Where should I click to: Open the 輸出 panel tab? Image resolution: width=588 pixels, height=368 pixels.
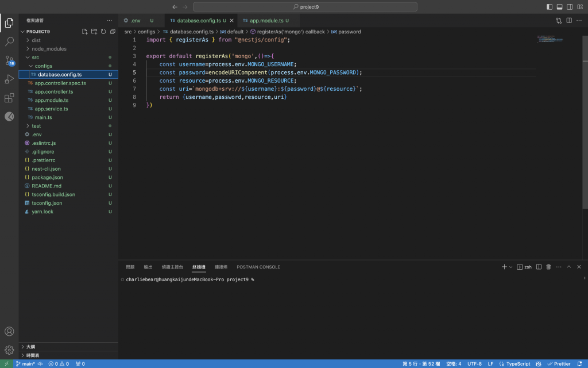coord(148,267)
